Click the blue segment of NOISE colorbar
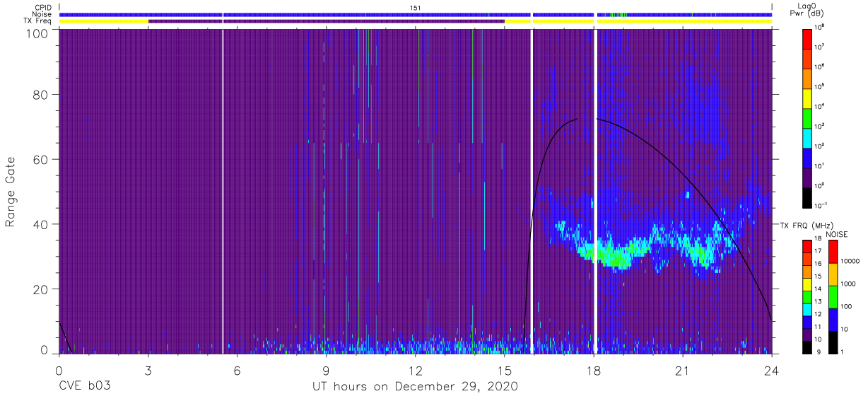The image size is (868, 401). 833,319
